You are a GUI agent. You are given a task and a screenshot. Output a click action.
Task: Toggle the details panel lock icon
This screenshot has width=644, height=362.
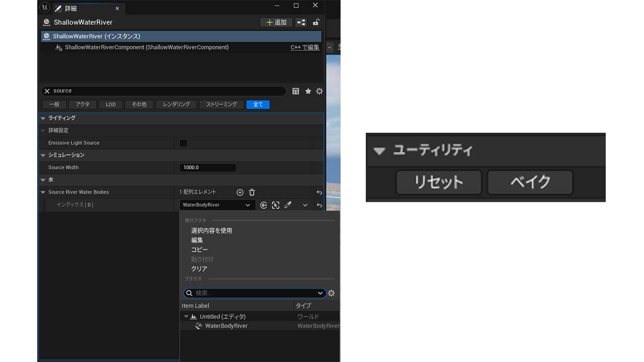[x=316, y=22]
